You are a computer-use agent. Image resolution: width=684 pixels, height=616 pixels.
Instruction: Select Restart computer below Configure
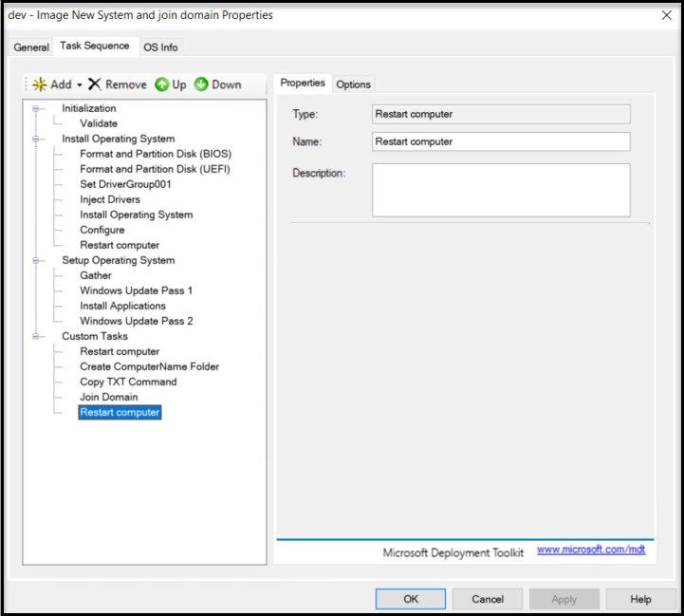point(120,245)
